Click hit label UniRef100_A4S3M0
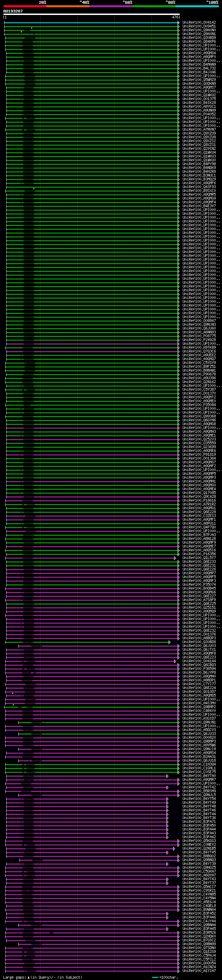222x980 pixels. (x=199, y=703)
